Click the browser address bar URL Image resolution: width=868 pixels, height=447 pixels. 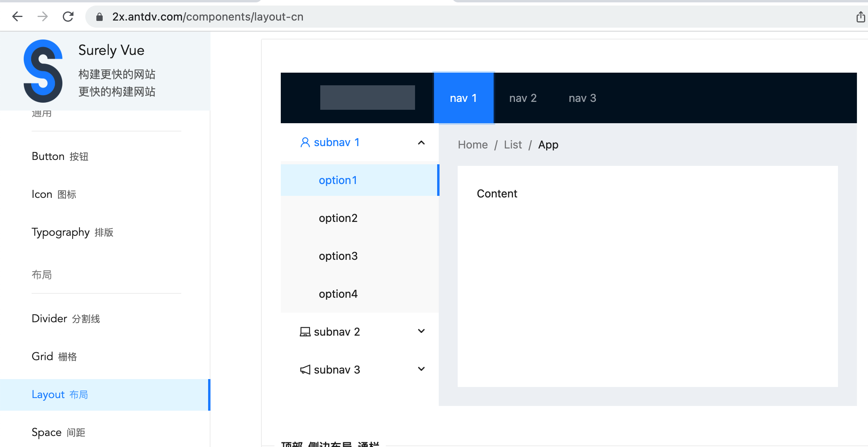(x=208, y=17)
